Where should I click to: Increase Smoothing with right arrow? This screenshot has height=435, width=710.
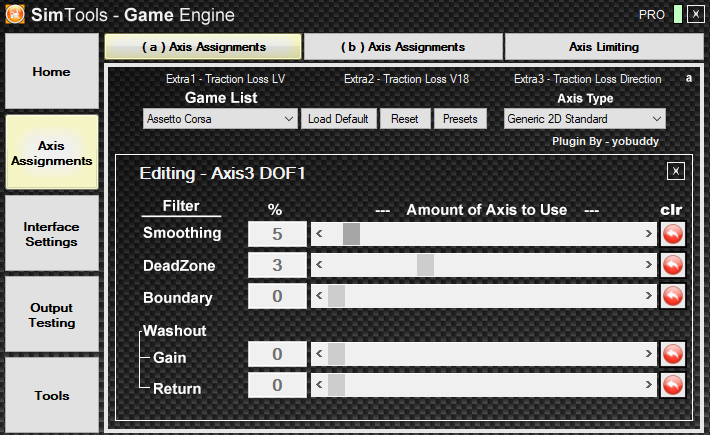(648, 234)
